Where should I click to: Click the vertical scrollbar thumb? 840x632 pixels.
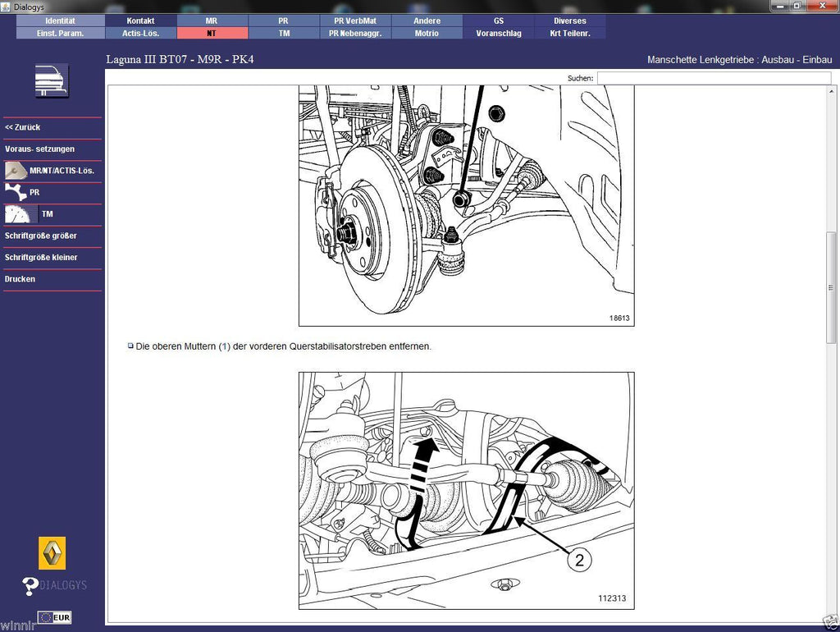click(831, 287)
